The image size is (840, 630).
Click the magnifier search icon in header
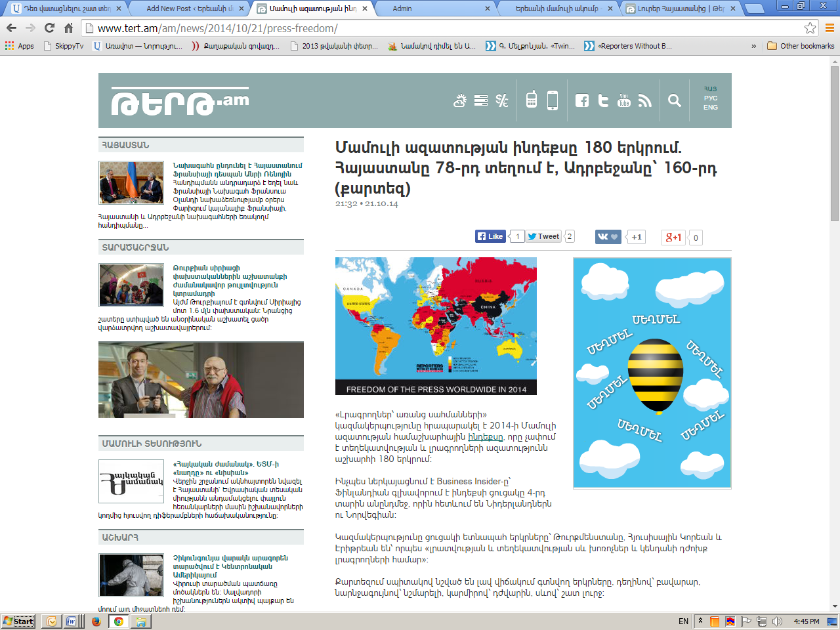point(674,100)
